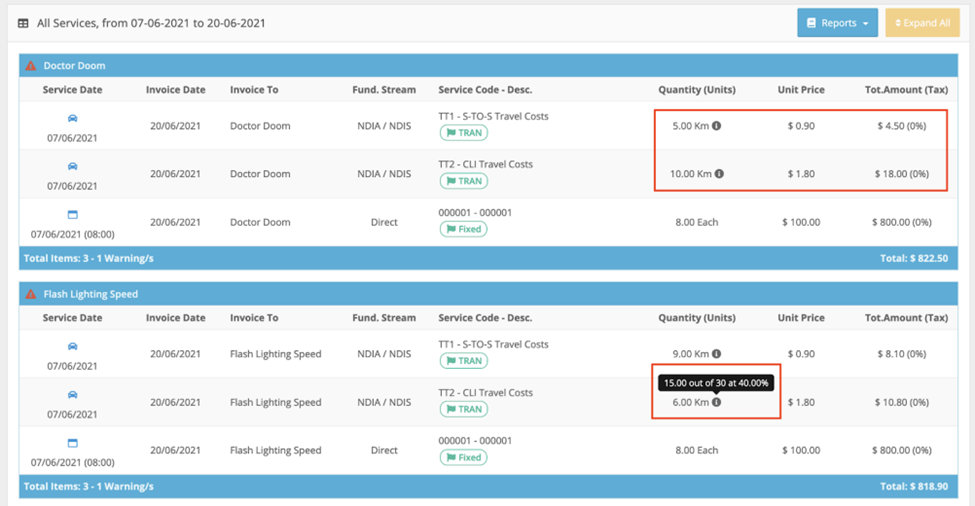Image resolution: width=975 pixels, height=506 pixels.
Task: Click Tot.Amount (Tax) header in Doctor Doom table
Action: pyautogui.click(x=906, y=90)
